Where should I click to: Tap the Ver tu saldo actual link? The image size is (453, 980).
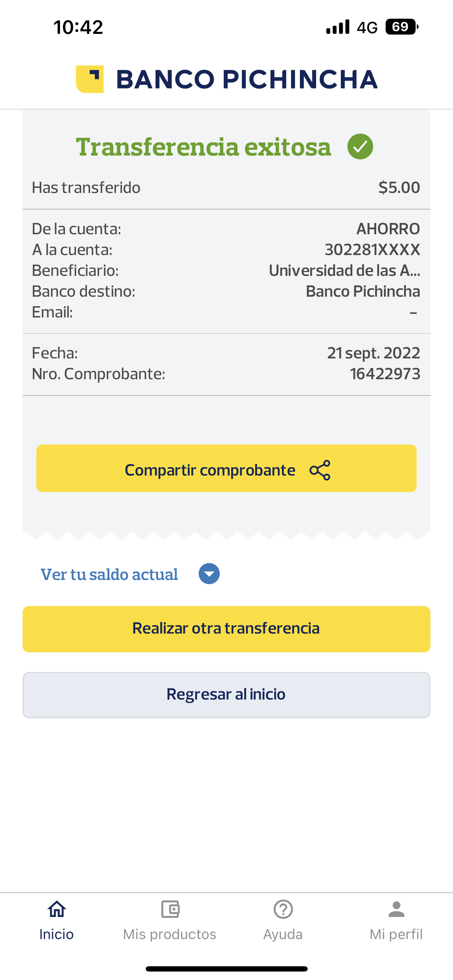109,574
